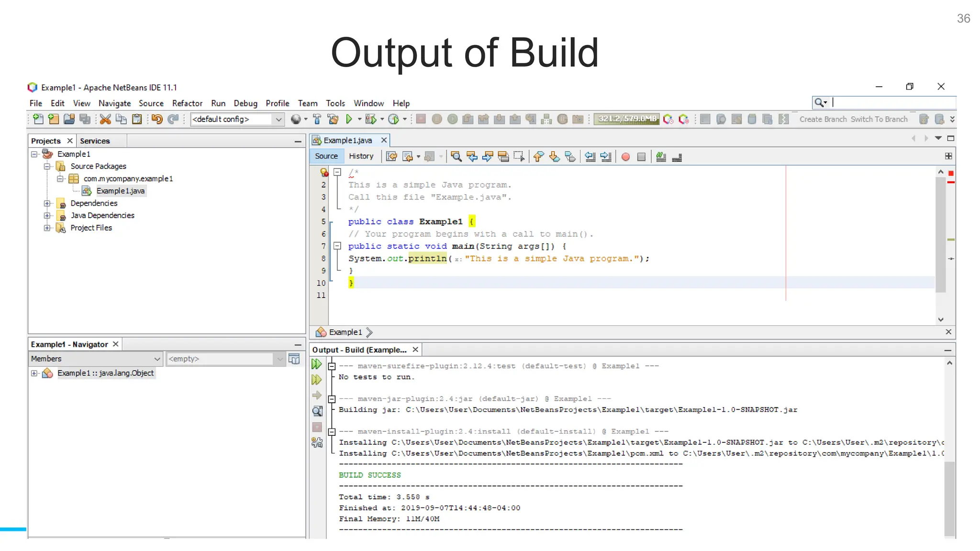Click the Cut scissors icon
The width and height of the screenshot is (980, 551).
tap(105, 119)
